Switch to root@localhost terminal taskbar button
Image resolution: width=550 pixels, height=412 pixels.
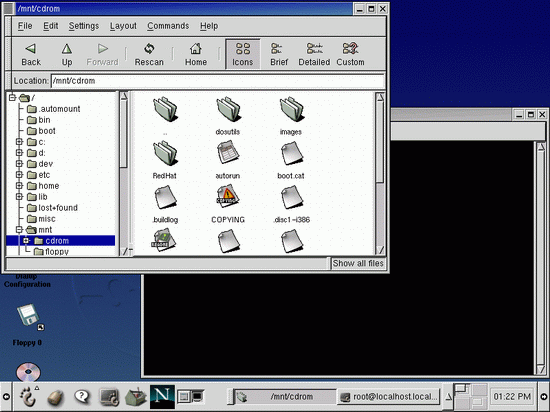389,397
